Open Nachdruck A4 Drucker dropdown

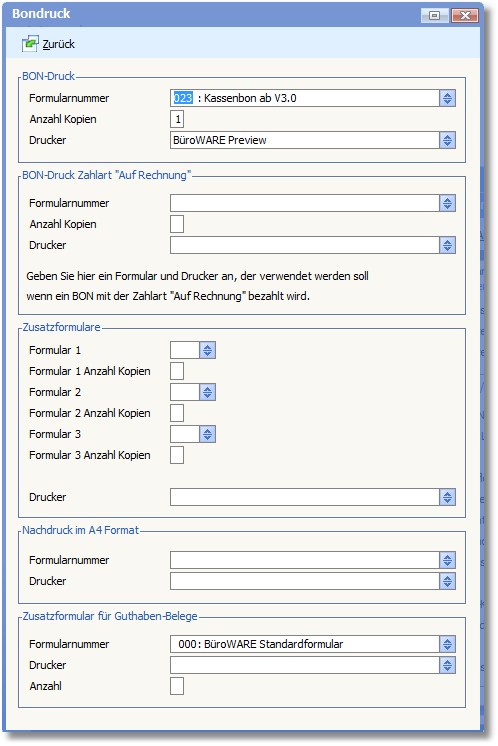[447, 581]
